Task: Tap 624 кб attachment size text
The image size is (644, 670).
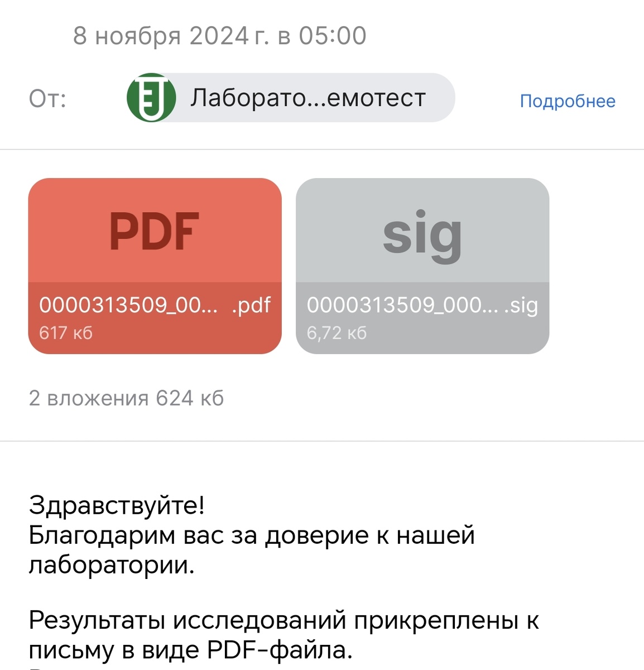Action: (x=190, y=398)
